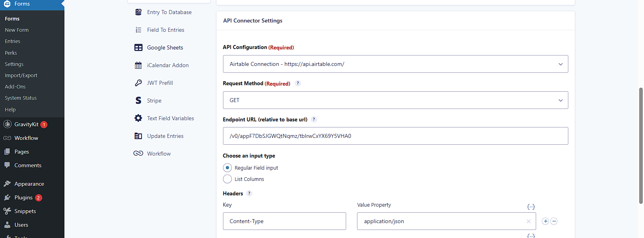Image resolution: width=644 pixels, height=238 pixels.
Task: Click the Text Field Variables gear icon
Action: [x=138, y=118]
